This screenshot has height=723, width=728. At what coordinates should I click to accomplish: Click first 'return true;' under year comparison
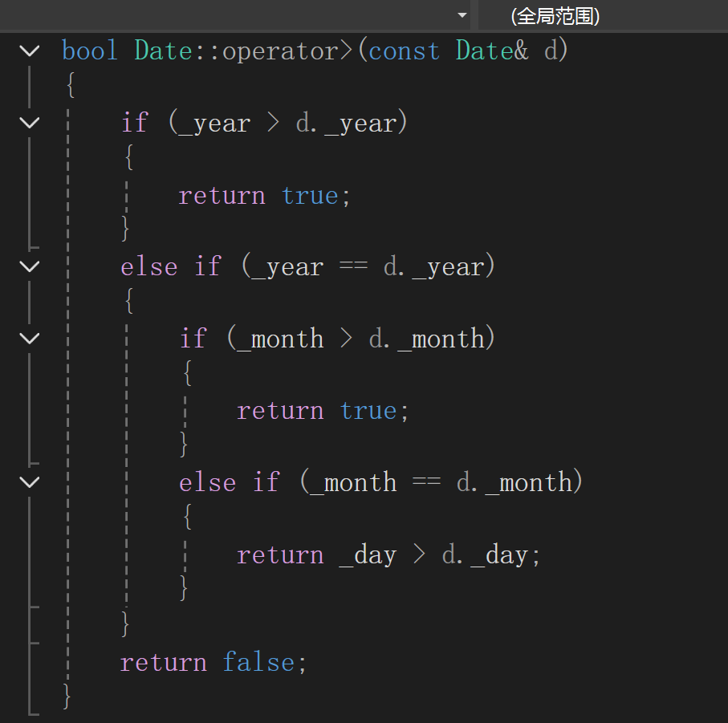click(x=264, y=196)
